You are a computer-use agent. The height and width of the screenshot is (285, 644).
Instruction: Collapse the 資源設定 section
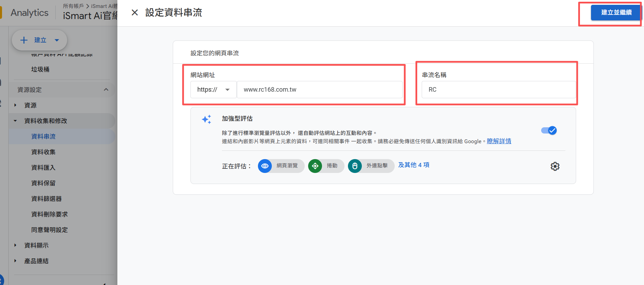tap(106, 90)
